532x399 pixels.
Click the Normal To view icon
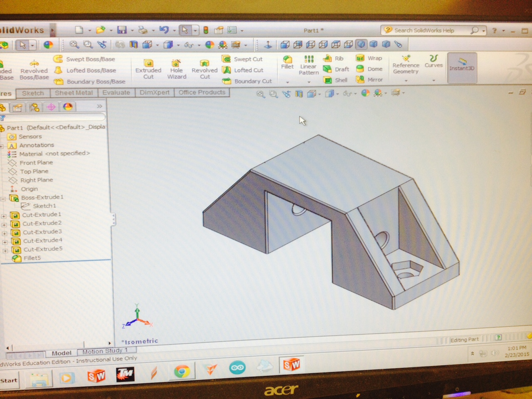pos(268,44)
